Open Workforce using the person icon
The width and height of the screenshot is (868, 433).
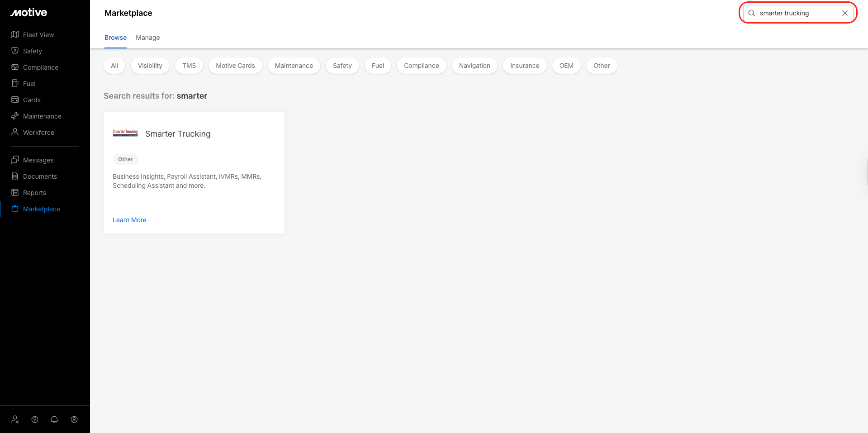[15, 133]
